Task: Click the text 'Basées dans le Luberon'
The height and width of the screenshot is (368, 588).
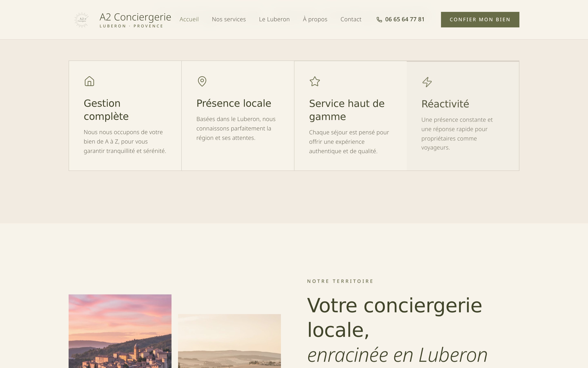Action: pyautogui.click(x=228, y=119)
